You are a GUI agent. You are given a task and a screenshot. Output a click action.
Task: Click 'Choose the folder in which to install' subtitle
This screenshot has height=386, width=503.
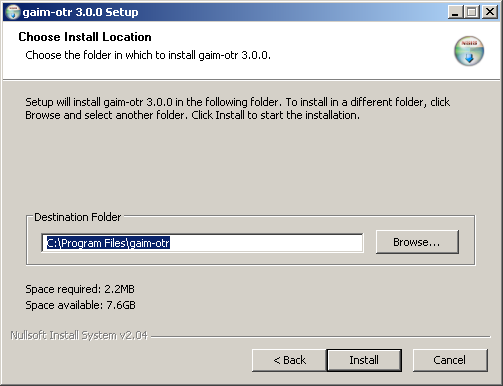148,55
